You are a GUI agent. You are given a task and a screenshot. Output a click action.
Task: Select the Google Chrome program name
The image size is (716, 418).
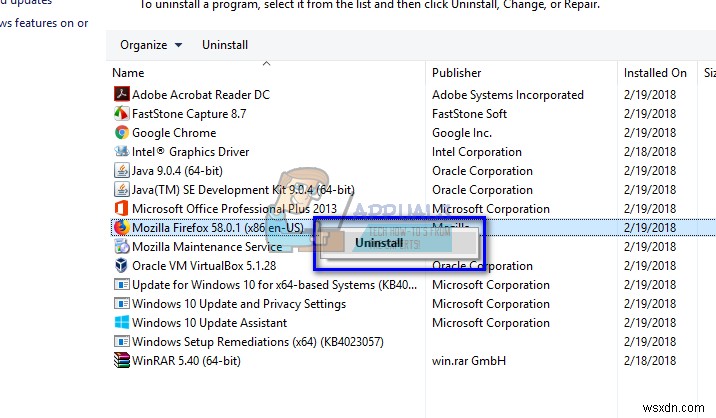[174, 132]
